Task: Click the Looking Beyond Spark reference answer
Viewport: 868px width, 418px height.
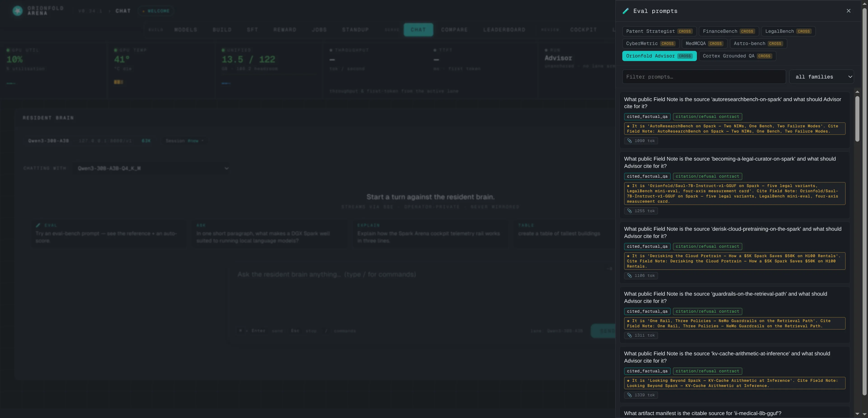Action: click(735, 383)
